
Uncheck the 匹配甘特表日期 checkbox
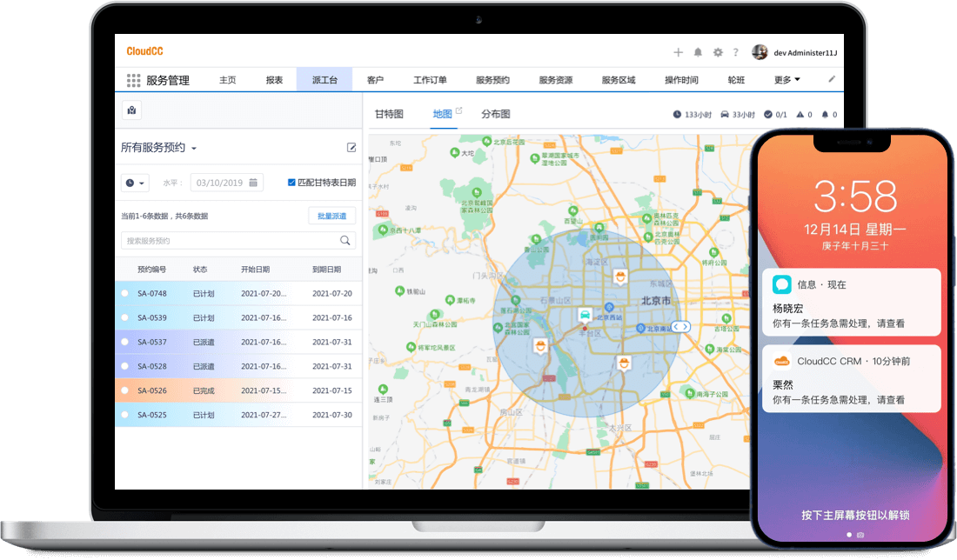291,183
